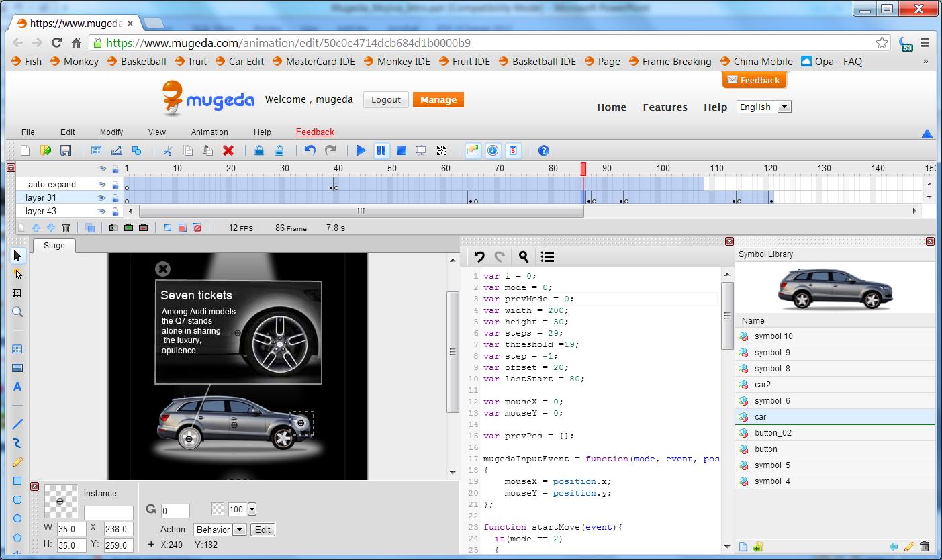Select the button_02 symbol in the library
Screen dimensions: 942x560
click(x=835, y=433)
